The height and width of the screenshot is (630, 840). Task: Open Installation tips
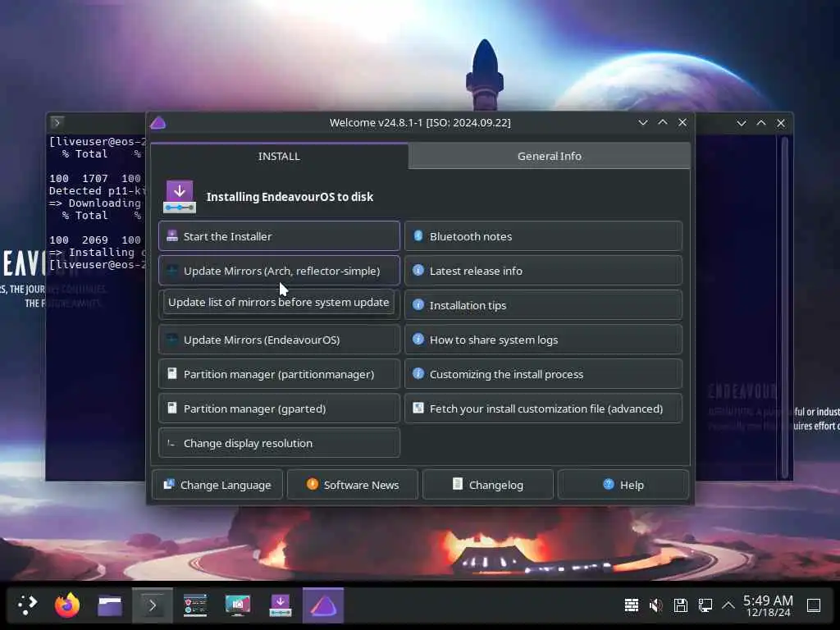click(x=543, y=305)
